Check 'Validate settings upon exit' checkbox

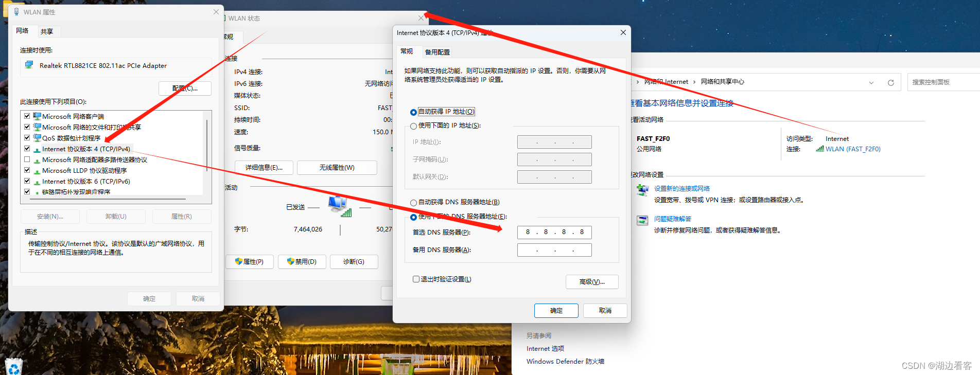(416, 279)
